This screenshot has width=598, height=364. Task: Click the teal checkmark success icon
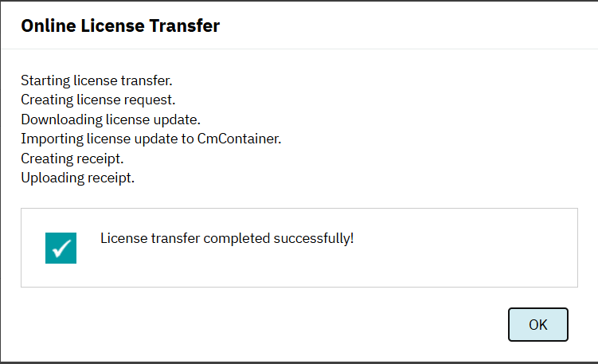(x=61, y=248)
